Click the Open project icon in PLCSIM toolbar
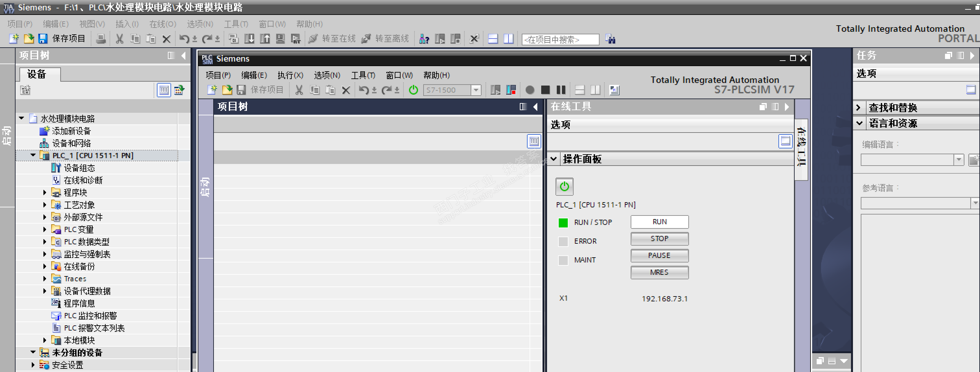The height and width of the screenshot is (372, 980). (227, 90)
